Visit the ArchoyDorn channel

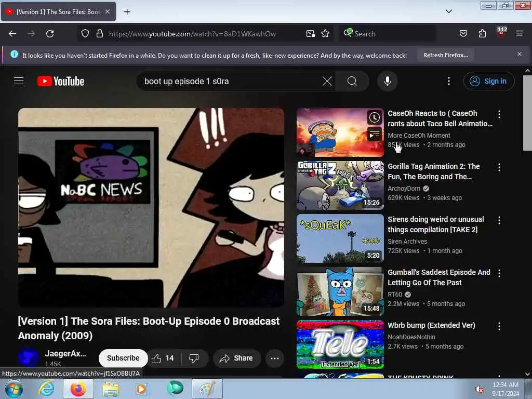pos(404,188)
